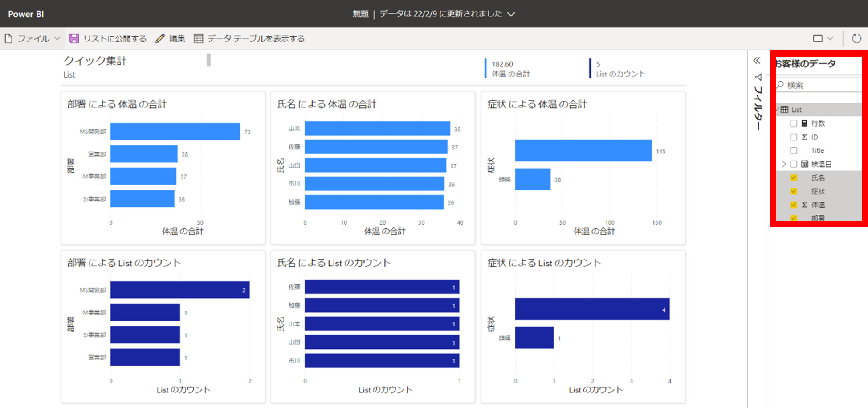868x408 pixels.
Task: Enable the 行数 field checkbox
Action: (793, 124)
